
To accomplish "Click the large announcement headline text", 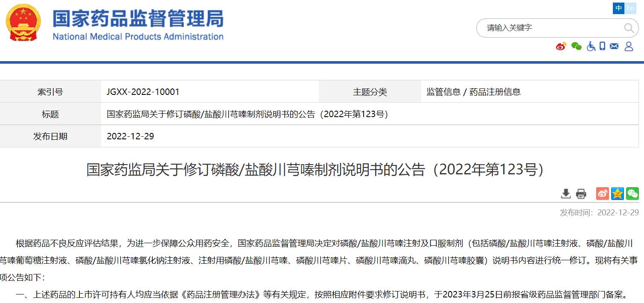I will [x=315, y=170].
